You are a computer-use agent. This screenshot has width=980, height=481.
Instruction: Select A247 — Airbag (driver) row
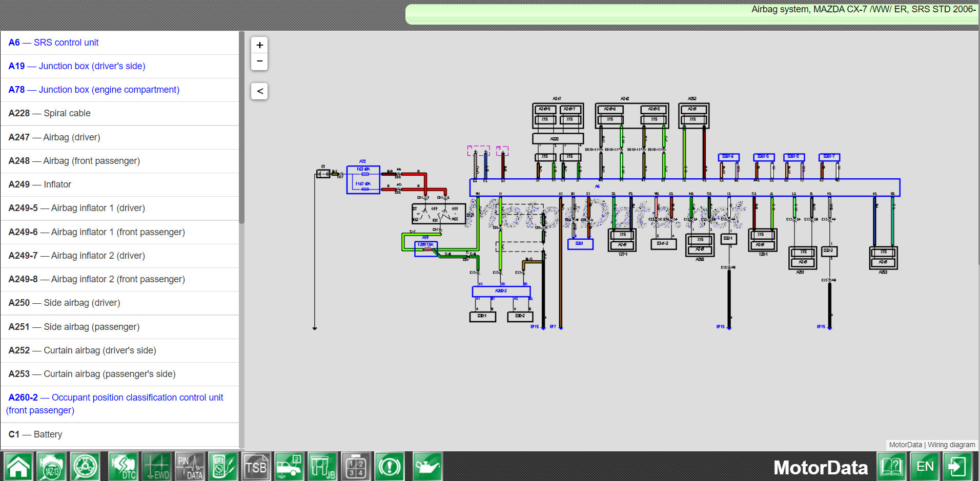(x=120, y=137)
